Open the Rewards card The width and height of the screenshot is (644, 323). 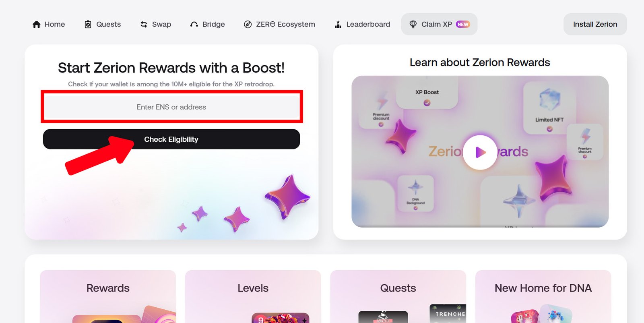tap(108, 296)
